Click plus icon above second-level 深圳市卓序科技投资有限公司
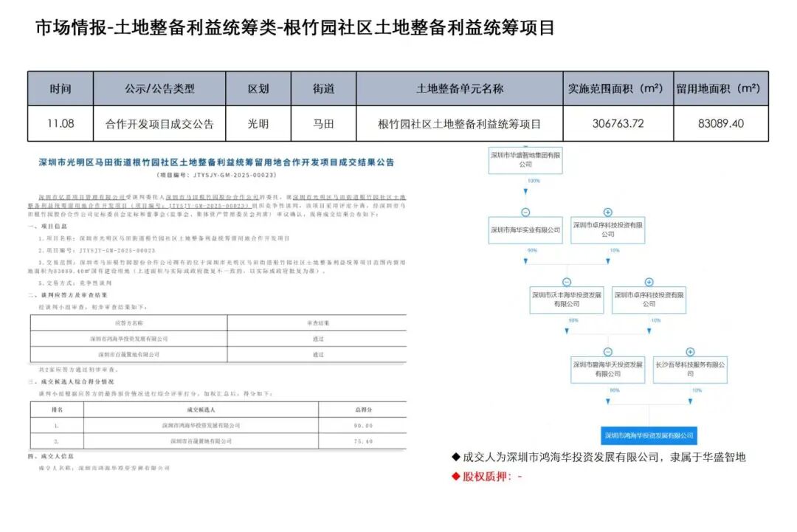 point(649,283)
